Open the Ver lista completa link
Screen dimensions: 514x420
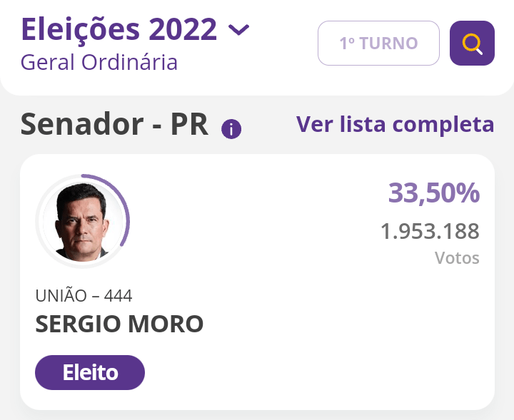pos(395,124)
